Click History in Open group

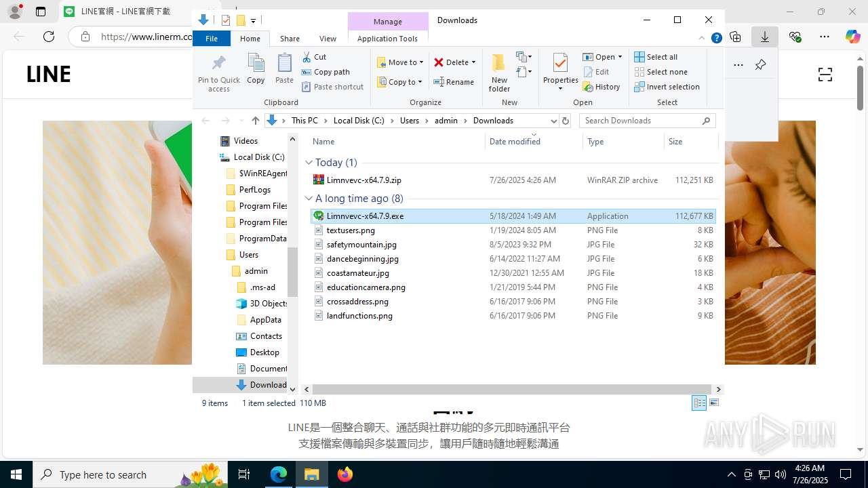[x=601, y=87]
